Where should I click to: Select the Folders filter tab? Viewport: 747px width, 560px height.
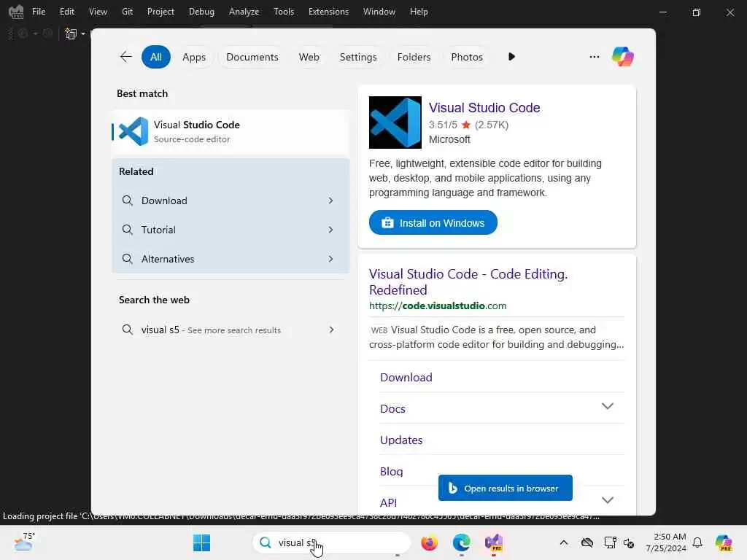coord(414,57)
